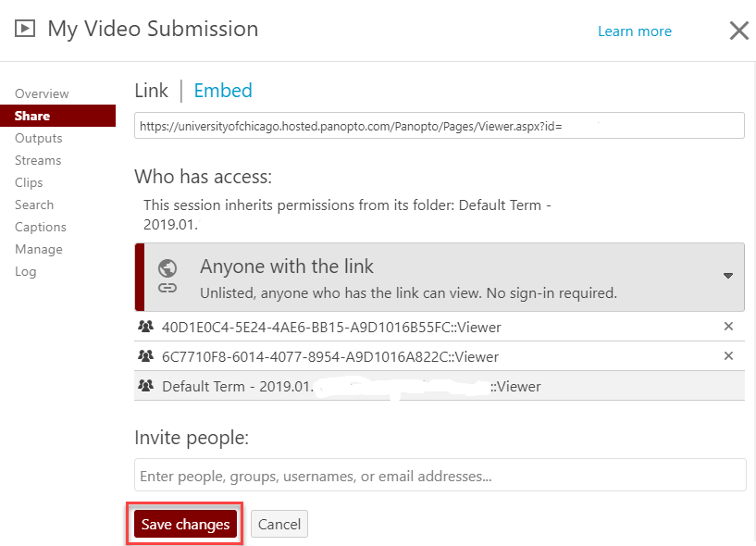This screenshot has width=756, height=546.
Task: Click the video play icon beside title
Action: [25, 29]
